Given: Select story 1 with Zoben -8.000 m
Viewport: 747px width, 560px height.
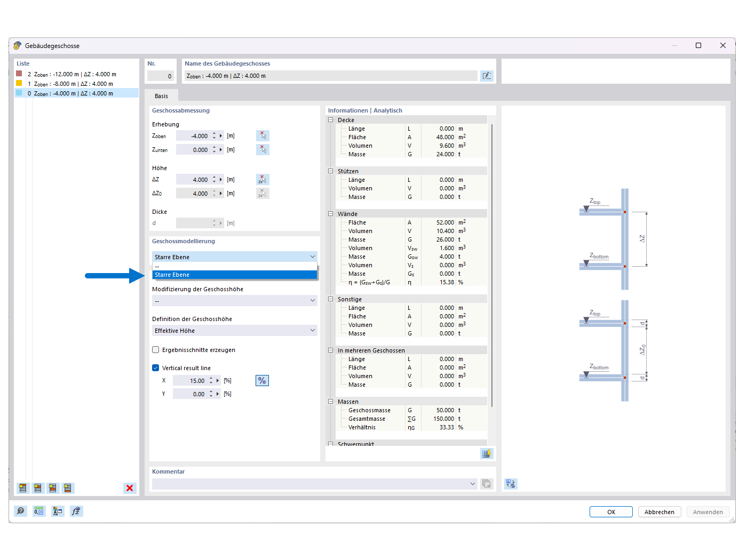Looking at the screenshot, I should (x=77, y=84).
